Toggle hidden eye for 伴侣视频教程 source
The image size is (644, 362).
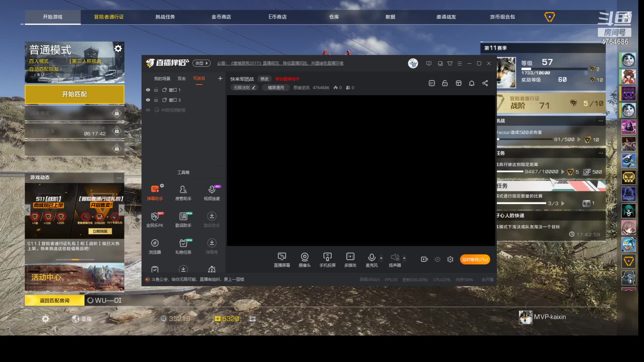coord(148,110)
